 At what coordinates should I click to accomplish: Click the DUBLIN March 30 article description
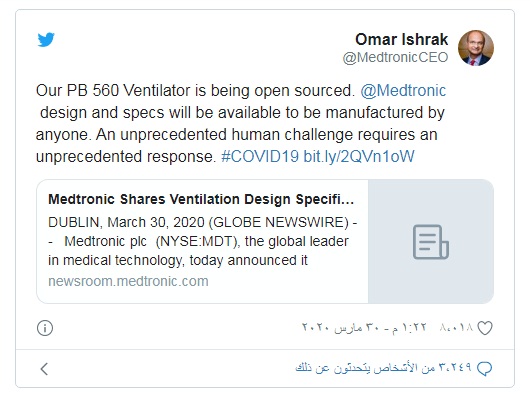[x=202, y=241]
